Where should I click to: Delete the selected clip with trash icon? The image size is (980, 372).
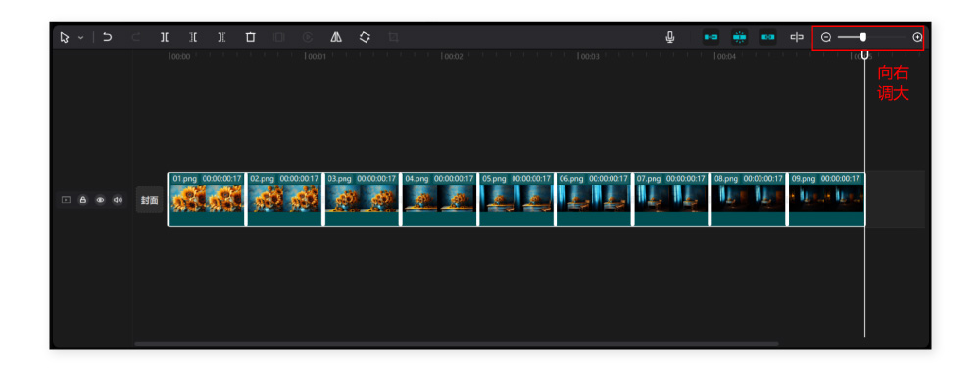click(251, 37)
